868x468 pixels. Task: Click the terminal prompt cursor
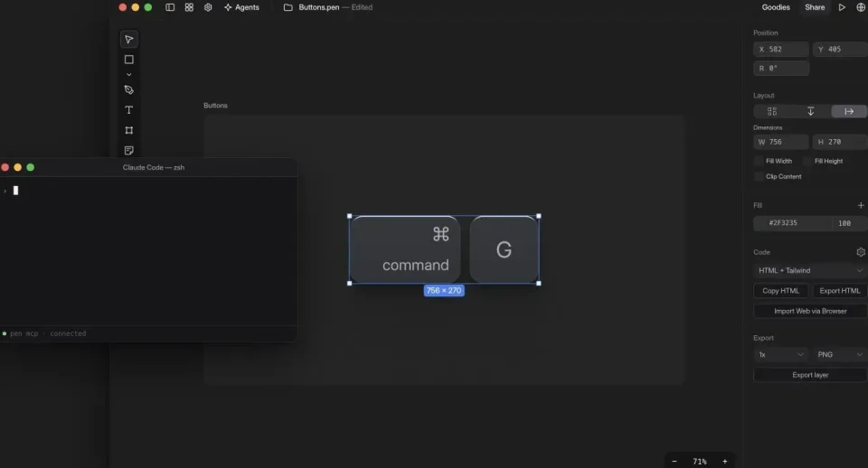15,191
